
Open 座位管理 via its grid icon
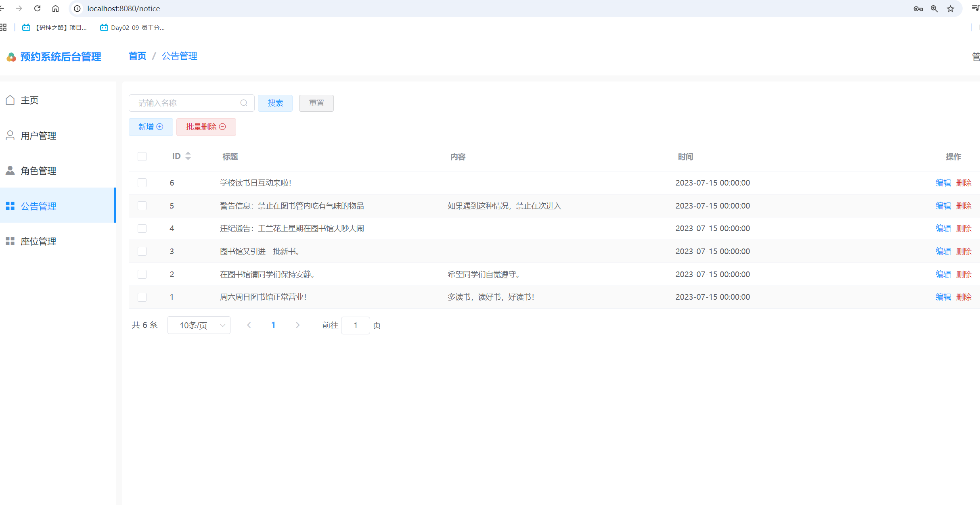point(10,241)
